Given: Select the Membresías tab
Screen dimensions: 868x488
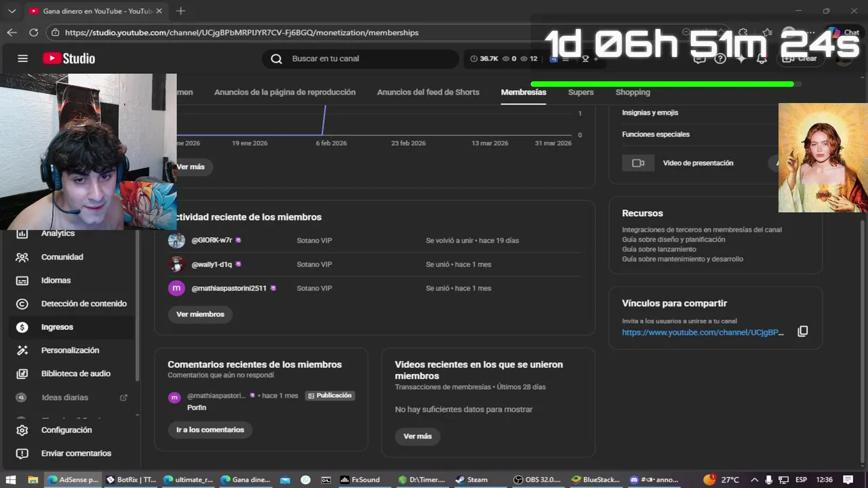Looking at the screenshot, I should tap(524, 92).
